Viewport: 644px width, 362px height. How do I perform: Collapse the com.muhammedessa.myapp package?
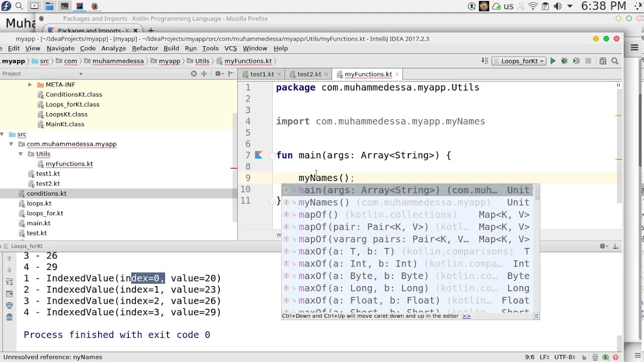click(11, 144)
